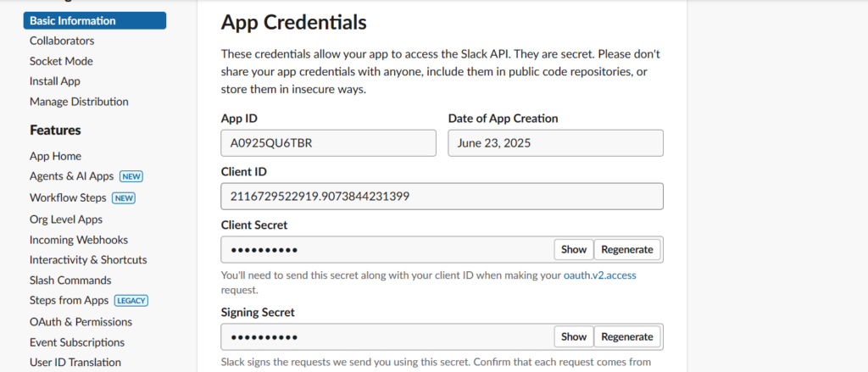Open Incoming Webhooks settings
Viewport: 868px width, 372px height.
point(79,241)
